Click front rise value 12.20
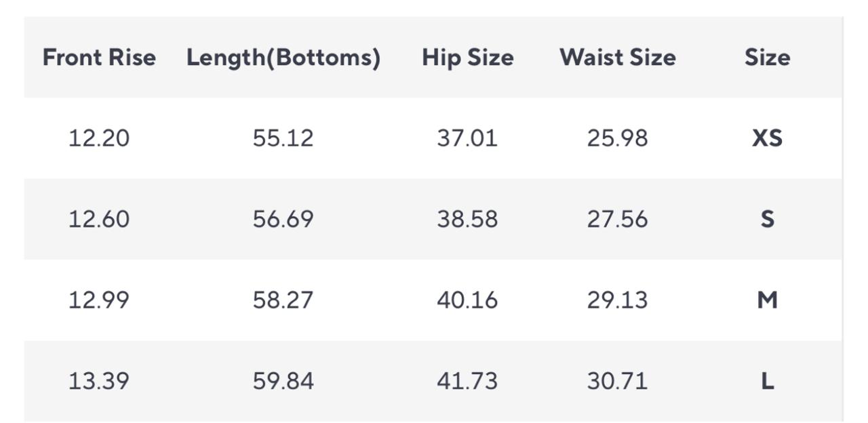This screenshot has height=423, width=868. [99, 138]
